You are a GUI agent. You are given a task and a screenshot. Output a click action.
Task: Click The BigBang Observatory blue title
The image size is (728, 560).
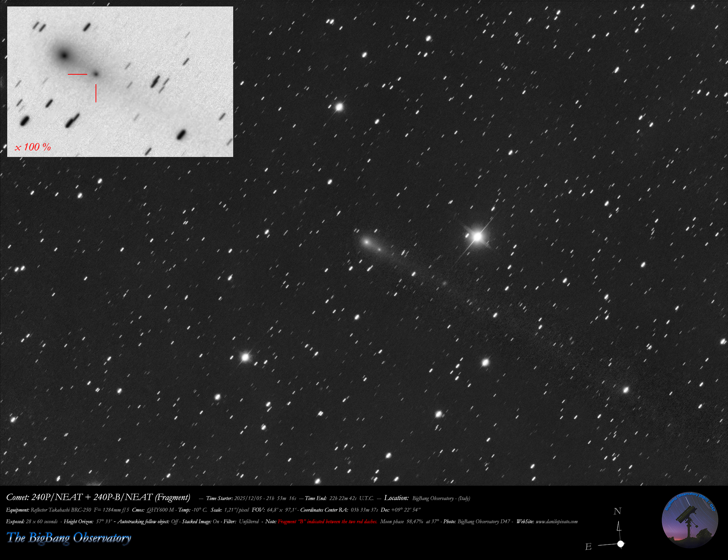(x=69, y=538)
